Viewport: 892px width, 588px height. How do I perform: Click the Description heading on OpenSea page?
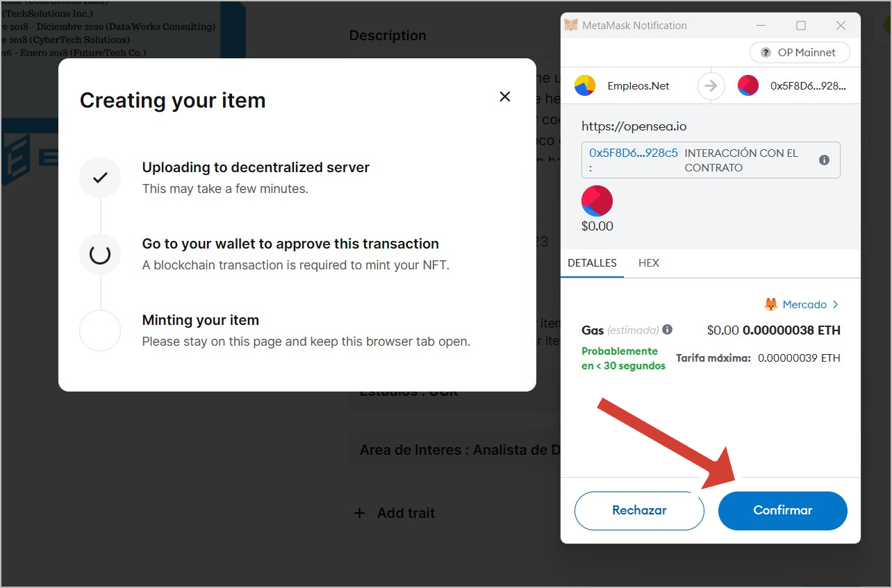pos(388,35)
